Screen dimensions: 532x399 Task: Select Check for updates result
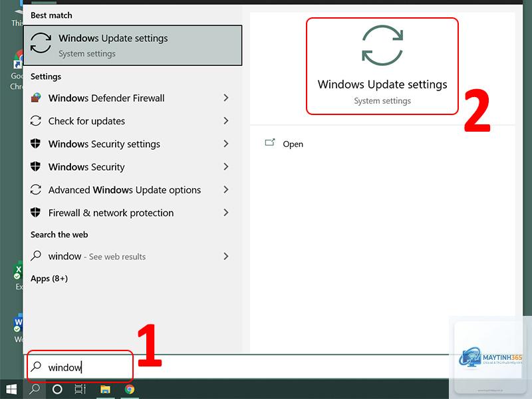pos(130,121)
